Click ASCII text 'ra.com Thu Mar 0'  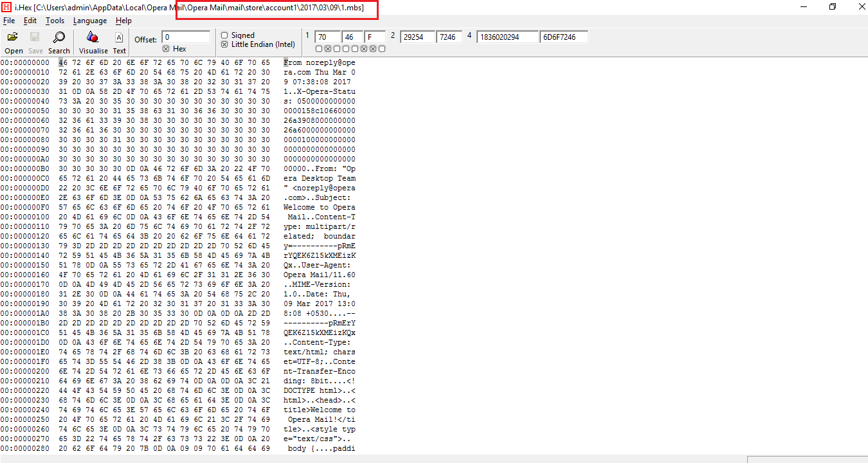pos(320,72)
